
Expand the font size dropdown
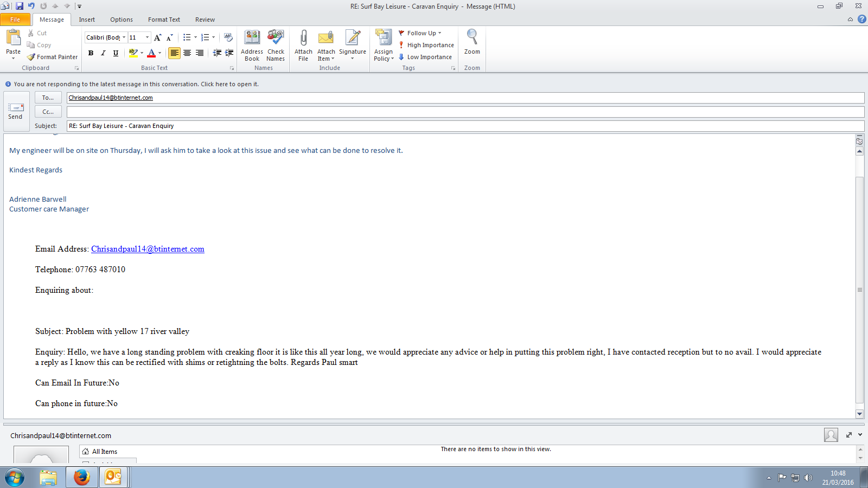[x=147, y=37]
